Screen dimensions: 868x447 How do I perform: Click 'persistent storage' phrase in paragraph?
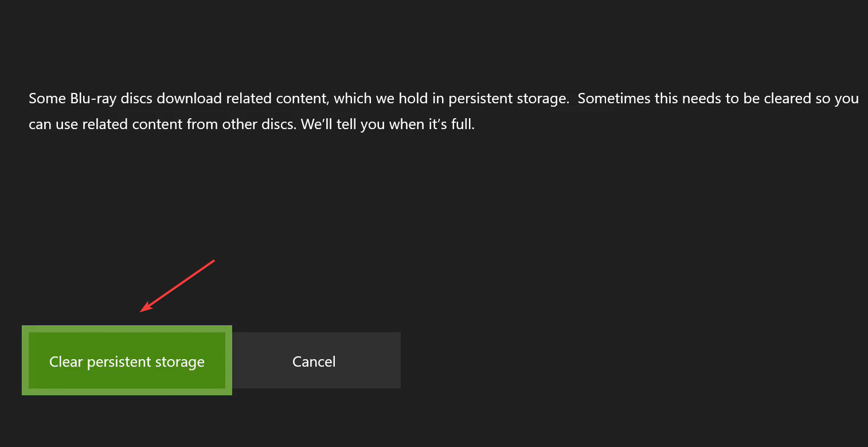(x=509, y=99)
